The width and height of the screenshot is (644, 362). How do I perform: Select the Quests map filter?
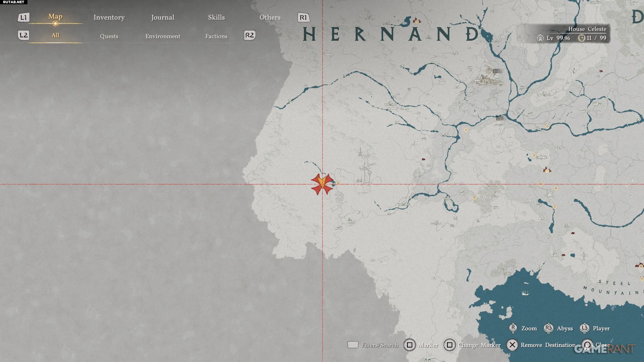tap(109, 36)
